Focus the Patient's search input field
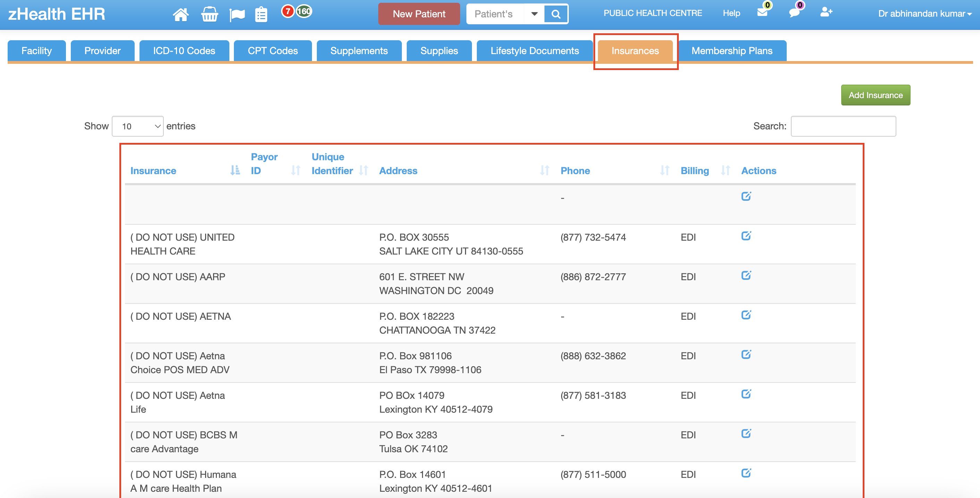This screenshot has width=980, height=498. click(495, 14)
